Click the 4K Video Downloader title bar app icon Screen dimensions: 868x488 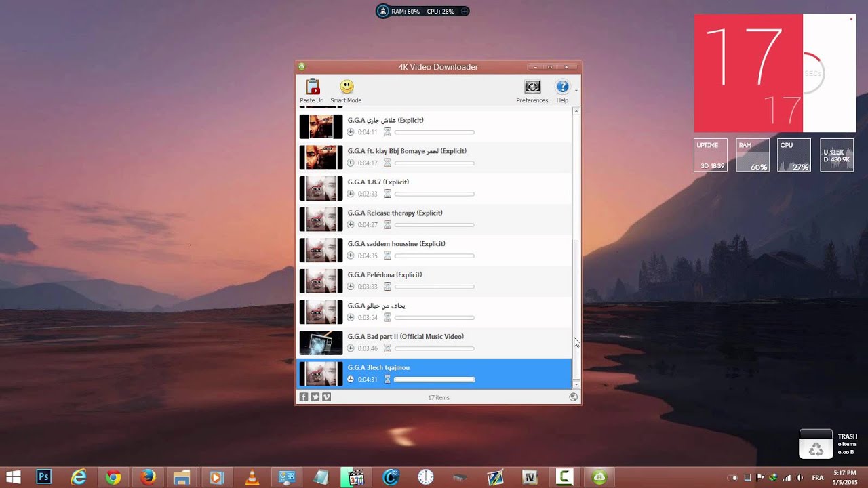[302, 66]
